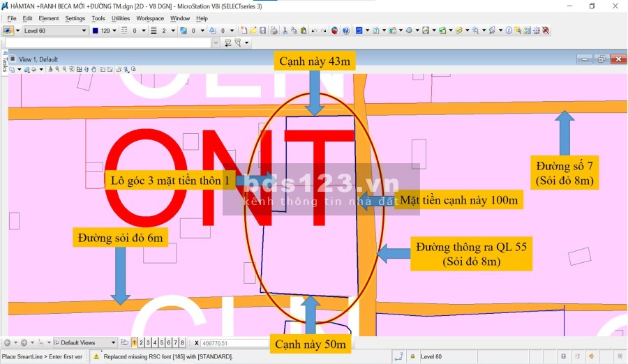Viewport: 628px width, 364px height.
Task: Click the Key-in input field
Action: [108, 43]
